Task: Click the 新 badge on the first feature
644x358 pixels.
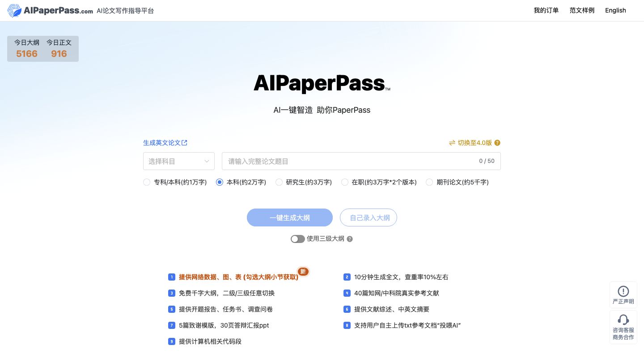Action: click(303, 272)
